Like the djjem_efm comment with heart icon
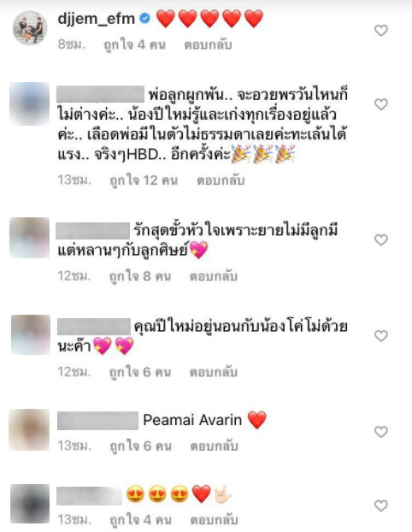The image size is (412, 532). coord(381,31)
